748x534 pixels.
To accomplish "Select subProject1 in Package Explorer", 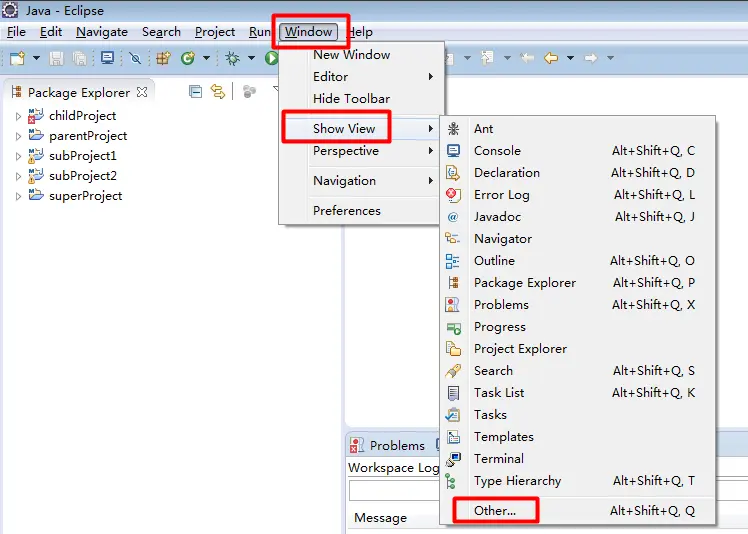I will [83, 156].
